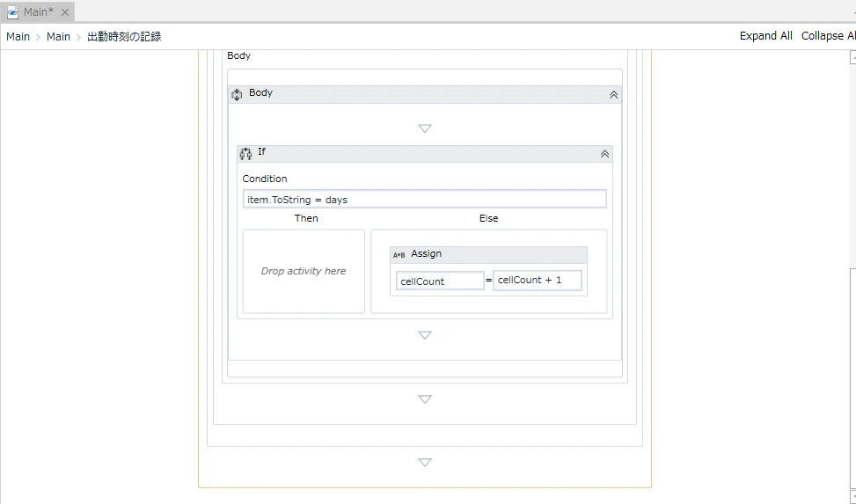Click Collapse All
The height and width of the screenshot is (504, 856).
tap(828, 36)
